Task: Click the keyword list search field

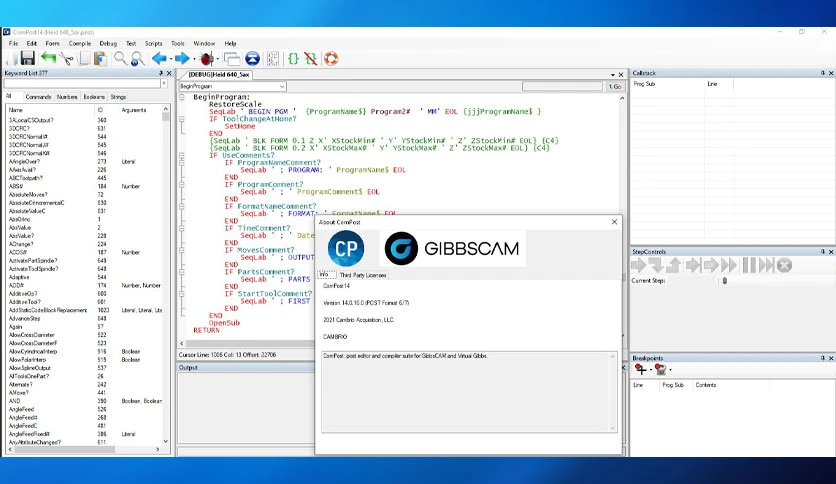Action: pyautogui.click(x=82, y=84)
